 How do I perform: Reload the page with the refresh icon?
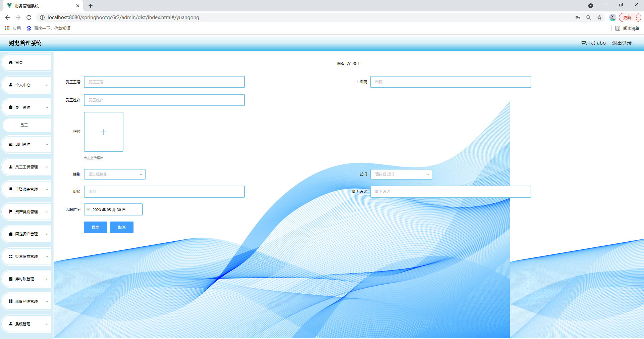click(29, 17)
